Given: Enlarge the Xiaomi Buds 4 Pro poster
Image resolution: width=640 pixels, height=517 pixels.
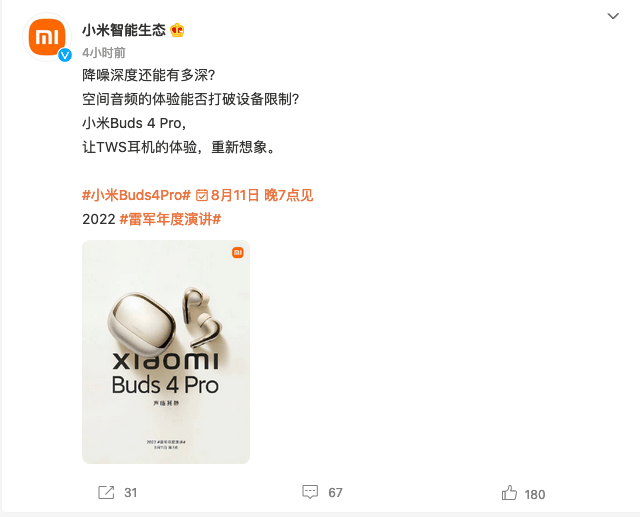Looking at the screenshot, I should coord(166,352).
